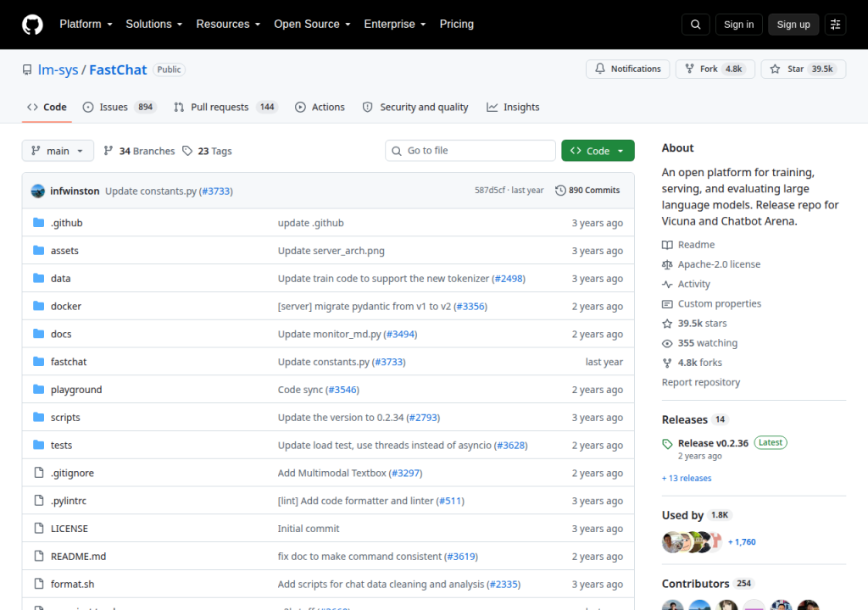This screenshot has height=610, width=868.
Task: Expand the Solutions menu
Action: click(154, 25)
